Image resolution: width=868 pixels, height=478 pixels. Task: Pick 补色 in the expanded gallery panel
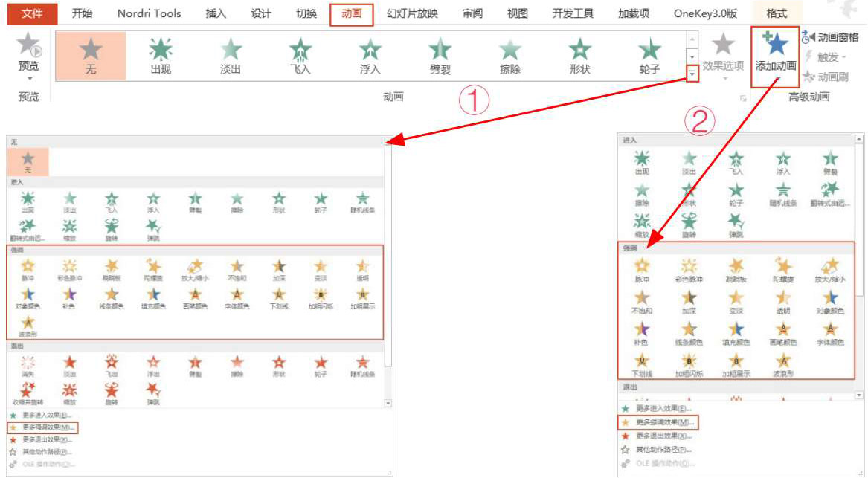click(x=69, y=299)
